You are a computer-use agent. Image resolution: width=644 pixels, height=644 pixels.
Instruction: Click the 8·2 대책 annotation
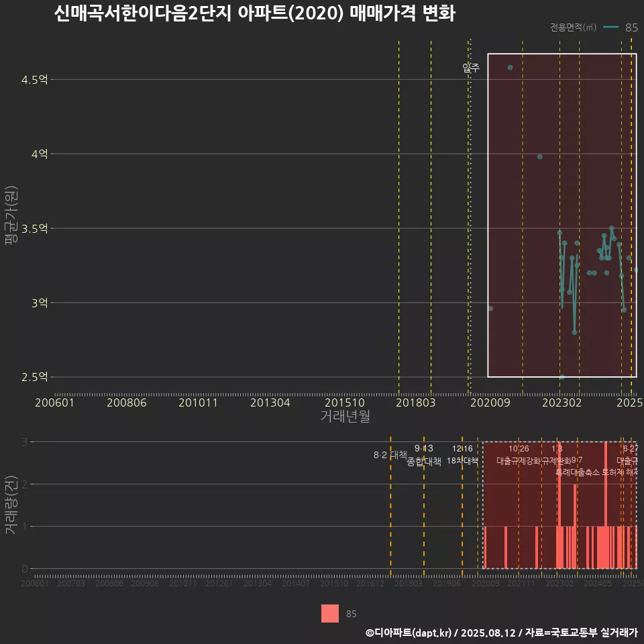[x=390, y=455]
